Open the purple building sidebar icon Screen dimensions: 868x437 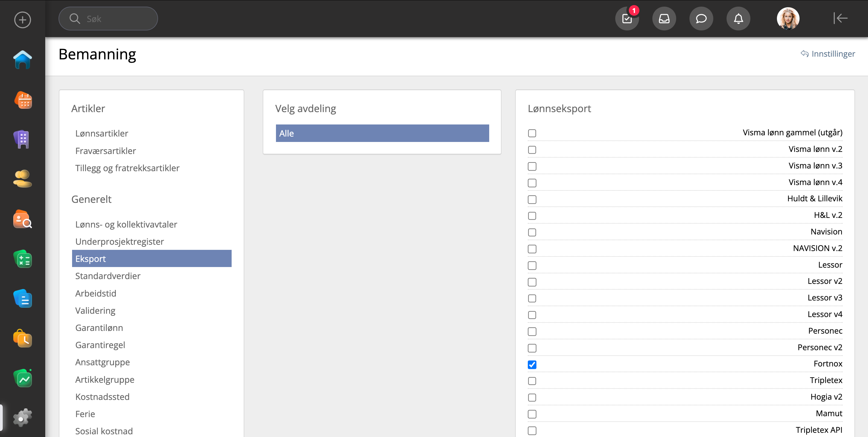(x=22, y=139)
